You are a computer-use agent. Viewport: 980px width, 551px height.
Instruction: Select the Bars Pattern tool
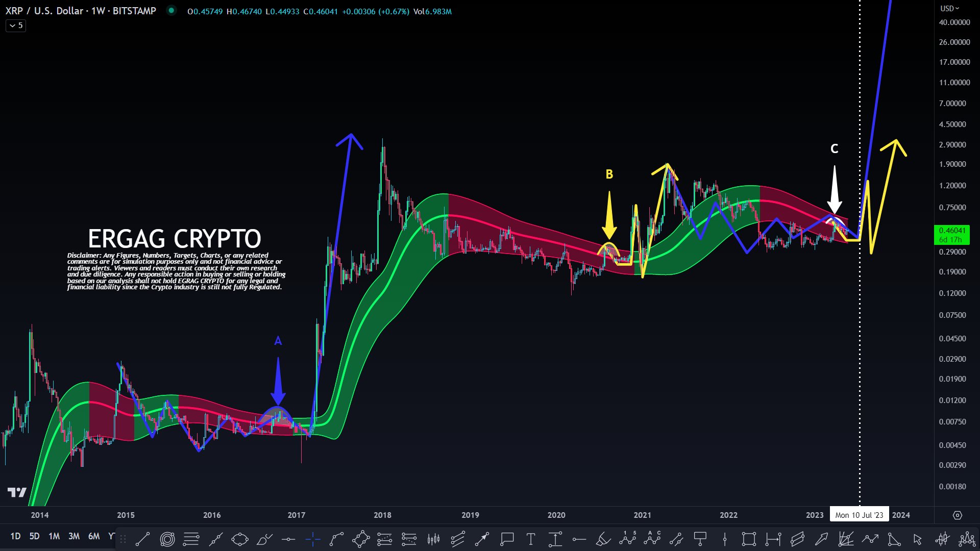433,539
